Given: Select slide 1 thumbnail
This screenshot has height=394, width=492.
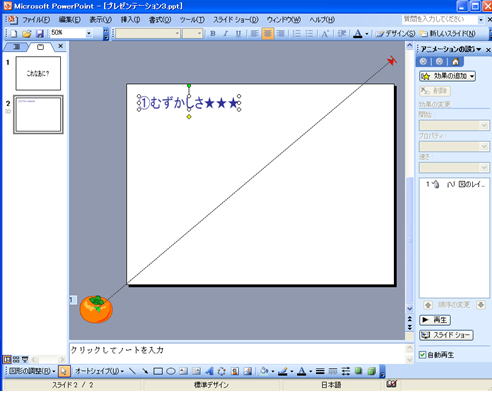Looking at the screenshot, I should pyautogui.click(x=38, y=73).
